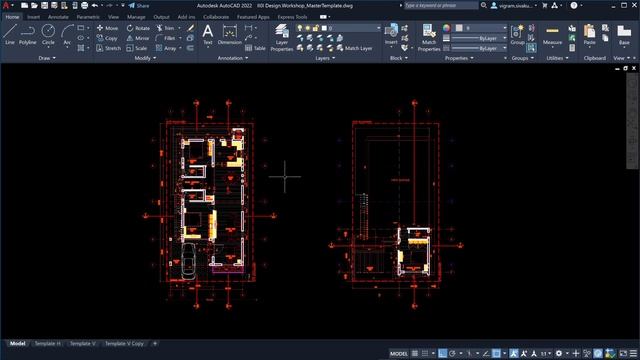Expand the Draw panel
Screen dimensions: 640x360
pos(47,58)
